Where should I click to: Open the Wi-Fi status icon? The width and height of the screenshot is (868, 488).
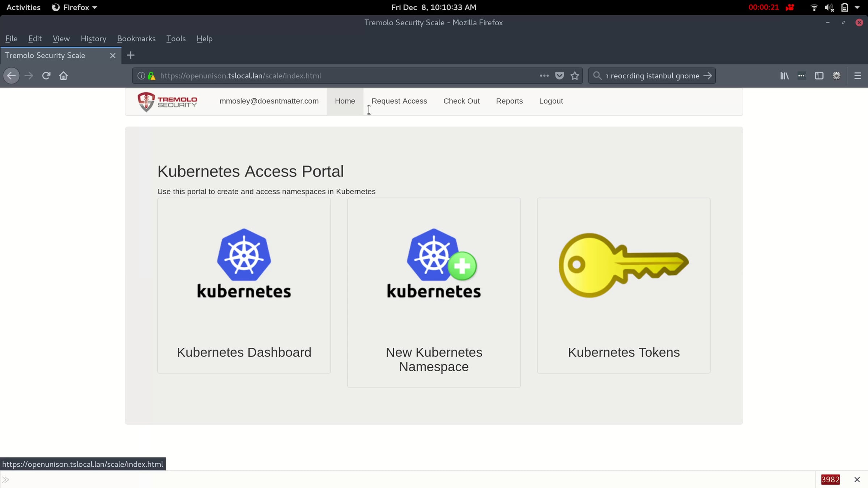pyautogui.click(x=814, y=7)
